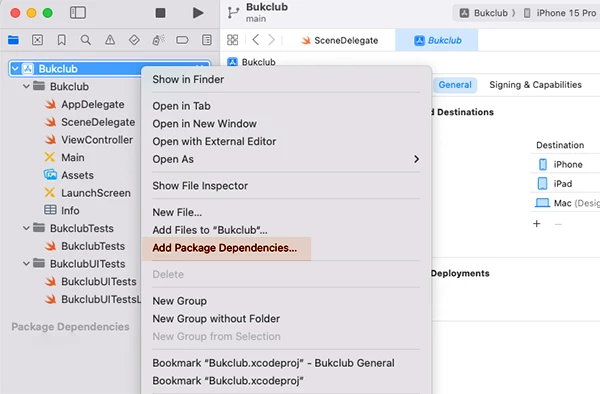Choose Bookmark "Bukclub.xcodeproj" - Bukclub General
The width and height of the screenshot is (600, 394).
tap(286, 363)
